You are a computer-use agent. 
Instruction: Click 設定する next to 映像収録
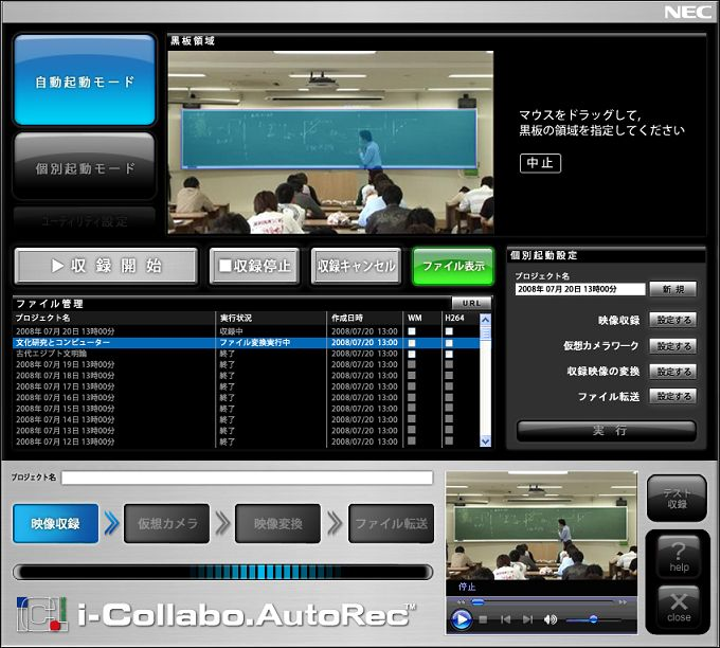(673, 320)
